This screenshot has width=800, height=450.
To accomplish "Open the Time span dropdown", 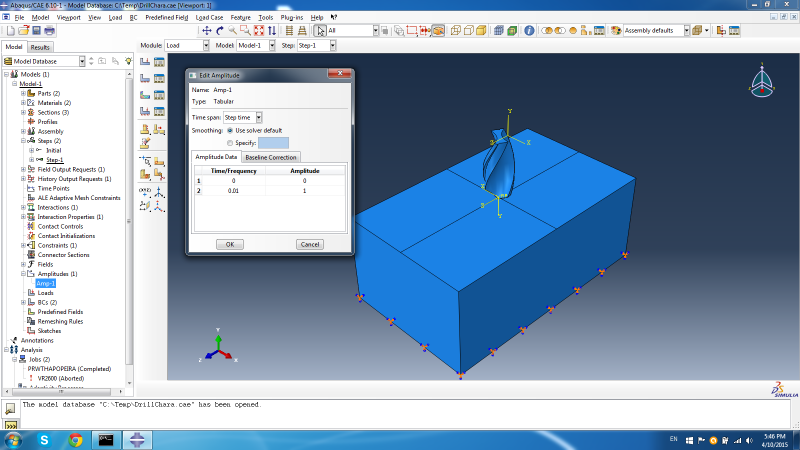I will (x=259, y=118).
